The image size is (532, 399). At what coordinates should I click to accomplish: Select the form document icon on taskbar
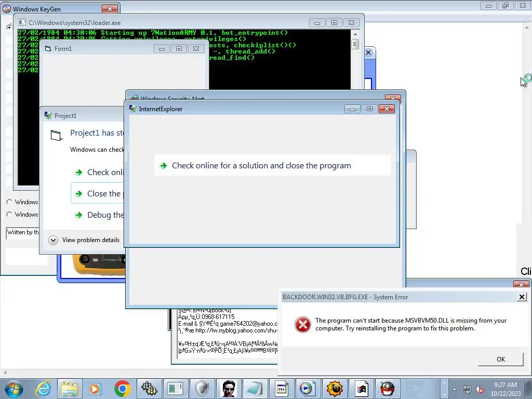pos(281,389)
